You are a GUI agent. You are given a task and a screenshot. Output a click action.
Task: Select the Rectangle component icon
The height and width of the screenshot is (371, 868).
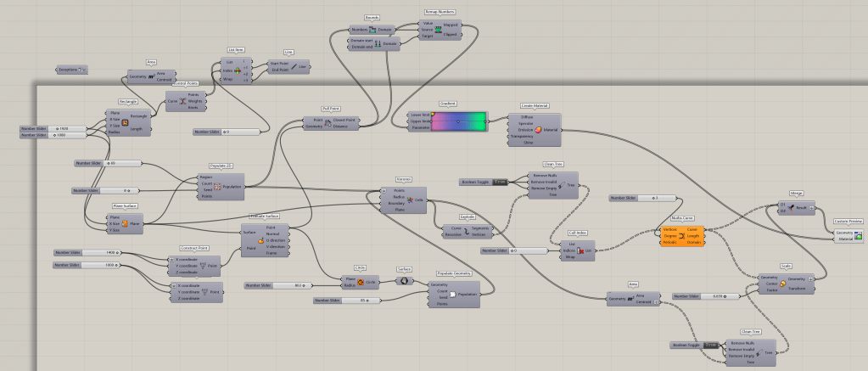tap(137, 122)
